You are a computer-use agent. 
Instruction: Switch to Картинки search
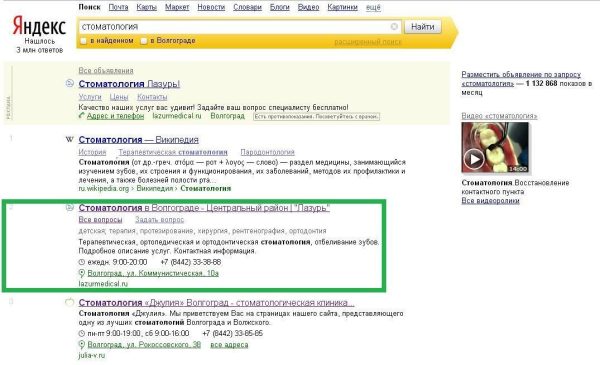point(342,7)
